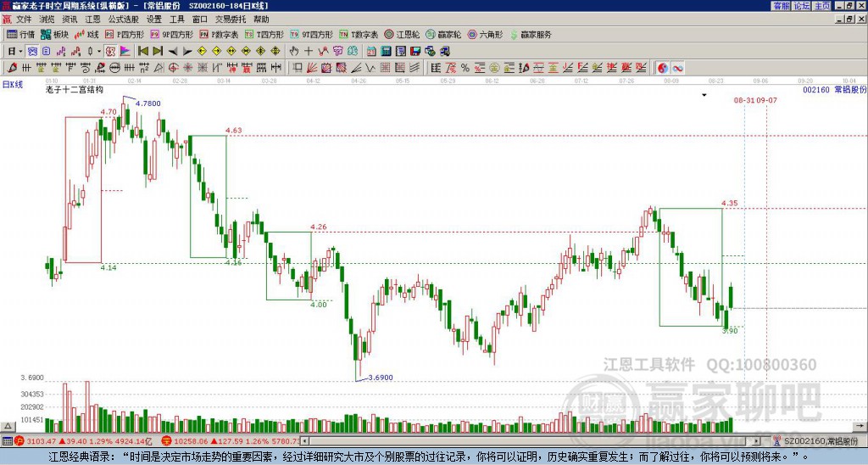This screenshot has height=465, width=868.
Task: Click the circle with horizontal line tool
Action: [114, 68]
